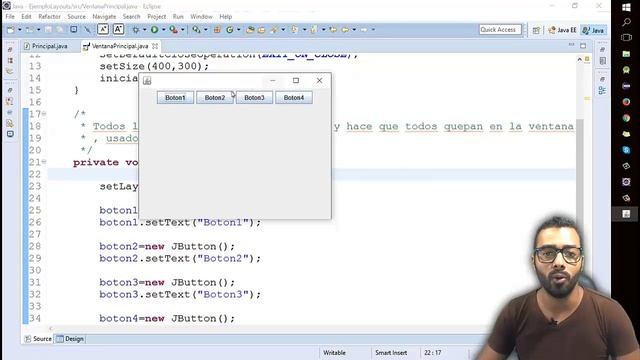
Task: Switch to the Java EE perspective
Action: [562, 30]
